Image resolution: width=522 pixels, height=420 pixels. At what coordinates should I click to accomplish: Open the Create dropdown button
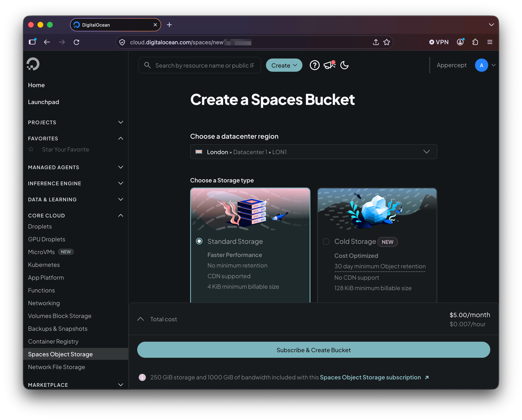point(284,65)
